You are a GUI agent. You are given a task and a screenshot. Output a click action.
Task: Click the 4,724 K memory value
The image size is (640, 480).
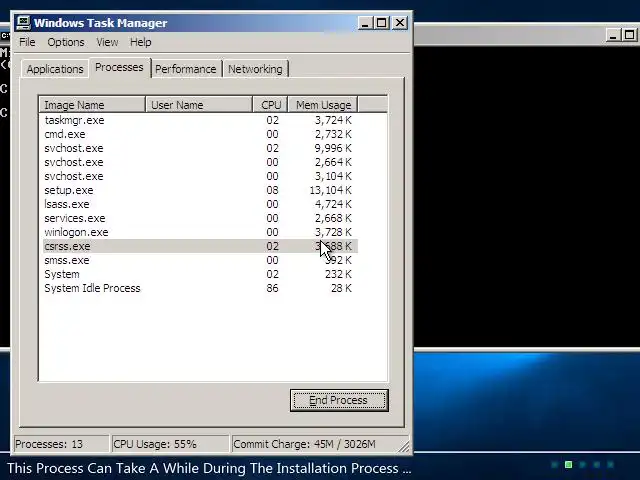tap(333, 204)
